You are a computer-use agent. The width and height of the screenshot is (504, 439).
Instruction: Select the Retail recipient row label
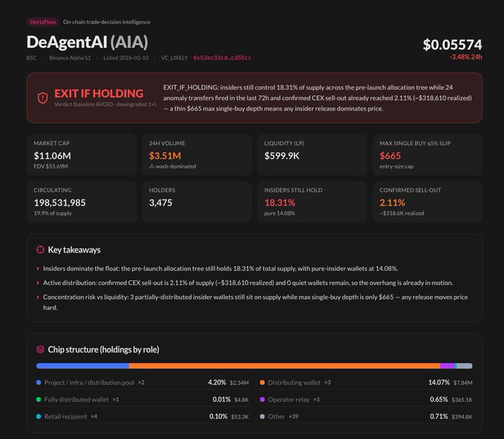pyautogui.click(x=65, y=417)
